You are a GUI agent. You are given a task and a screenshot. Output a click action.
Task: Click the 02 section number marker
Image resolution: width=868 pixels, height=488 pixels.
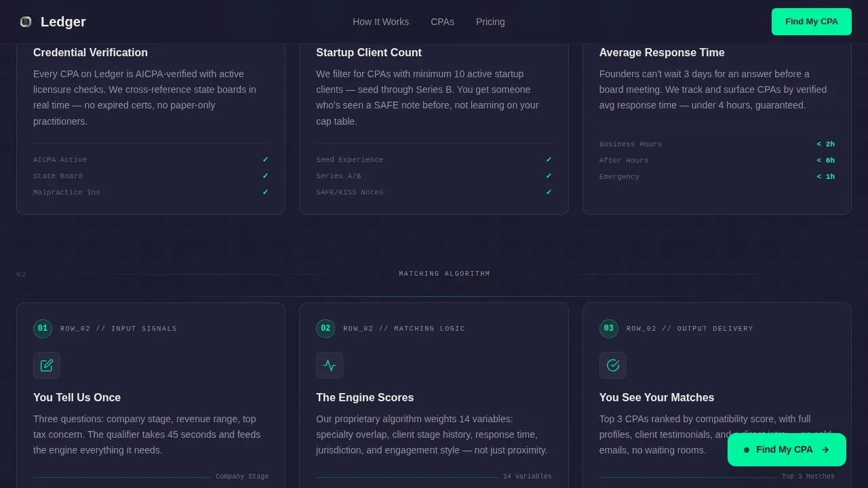point(21,274)
